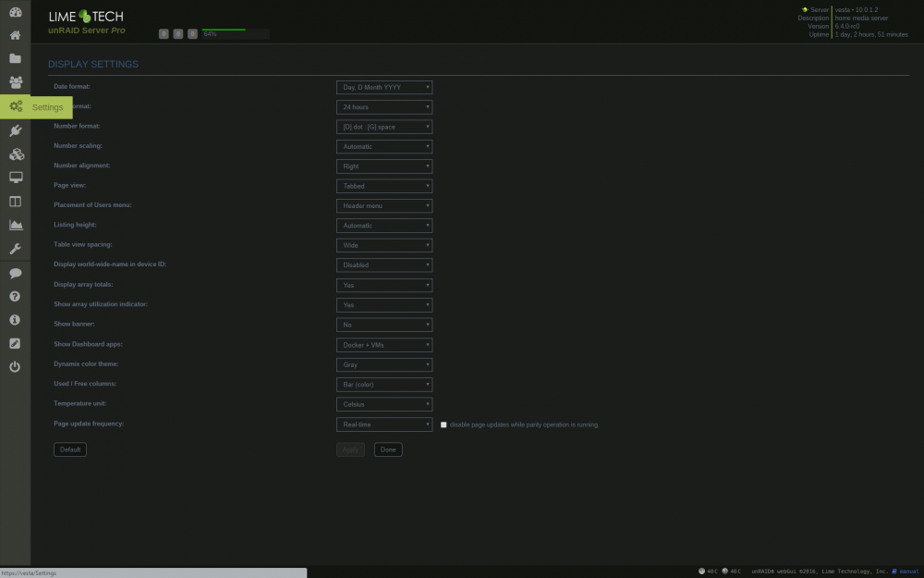Click the Done button

click(388, 449)
